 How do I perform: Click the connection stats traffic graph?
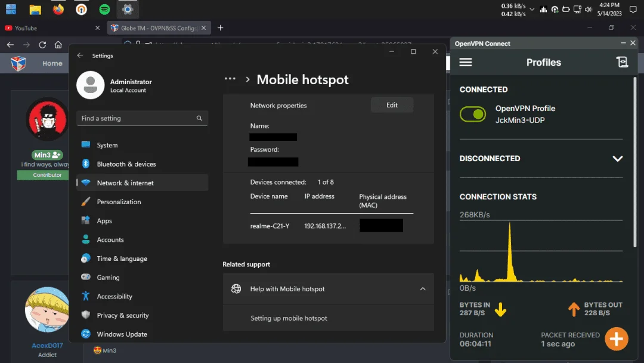[541, 251]
